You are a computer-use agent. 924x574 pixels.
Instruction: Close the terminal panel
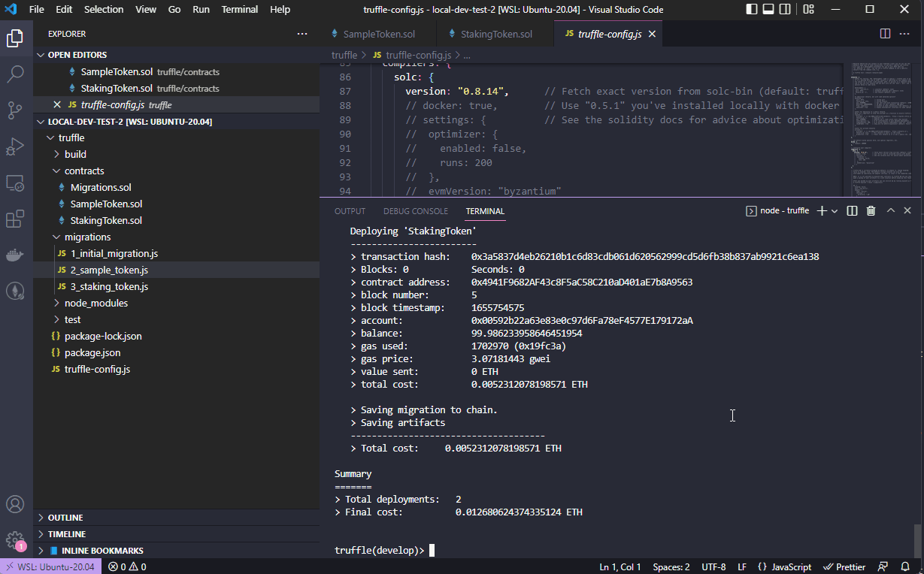coord(908,211)
